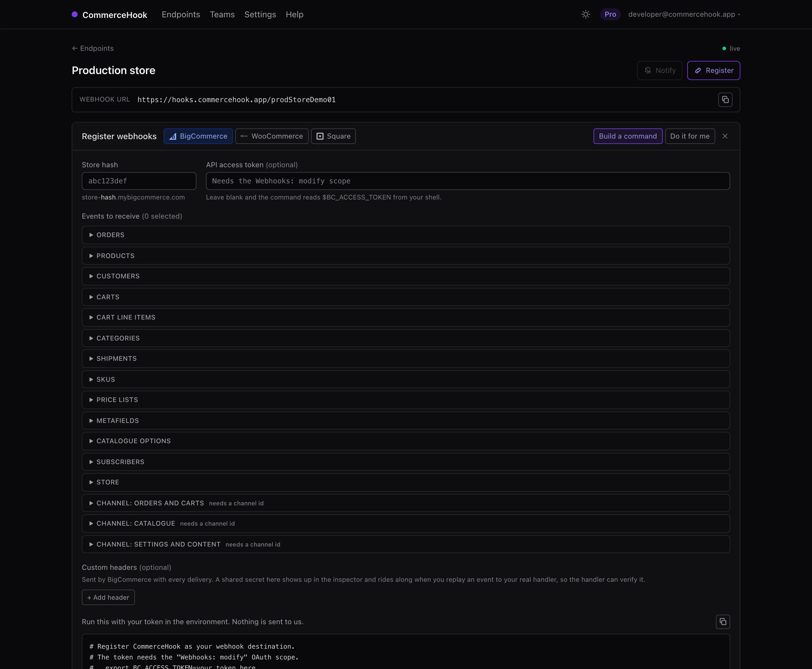Expand the STORE events group
This screenshot has height=669, width=812.
pos(406,482)
